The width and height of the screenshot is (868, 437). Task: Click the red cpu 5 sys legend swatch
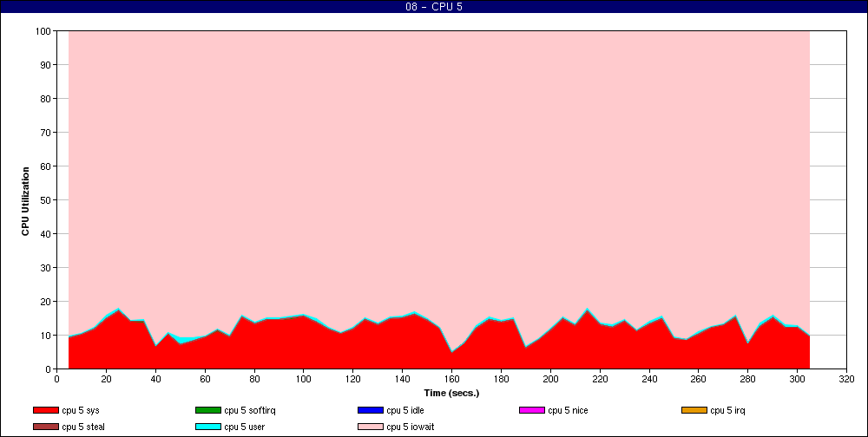pyautogui.click(x=46, y=410)
